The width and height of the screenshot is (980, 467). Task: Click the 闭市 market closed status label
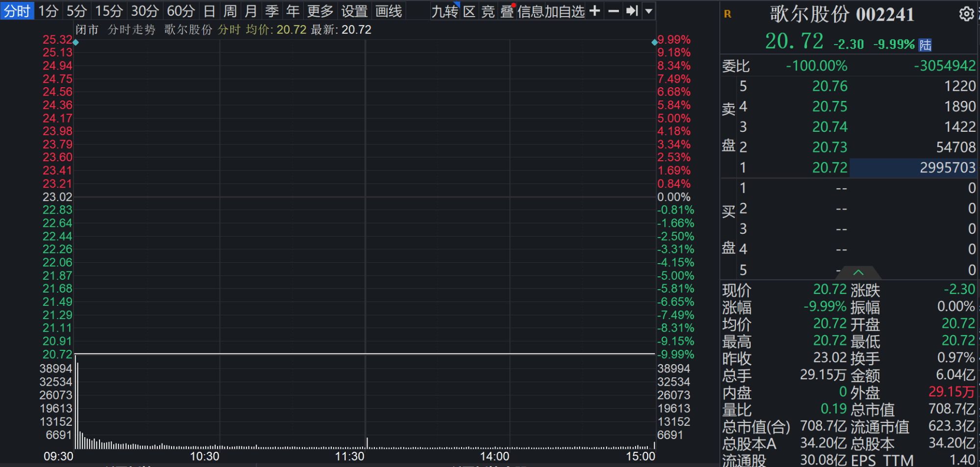pos(87,30)
